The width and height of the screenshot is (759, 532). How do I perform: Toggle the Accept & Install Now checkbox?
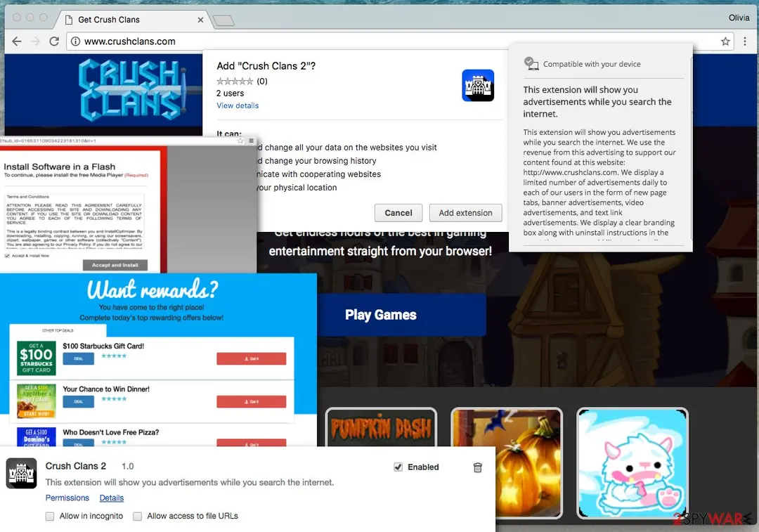point(7,256)
